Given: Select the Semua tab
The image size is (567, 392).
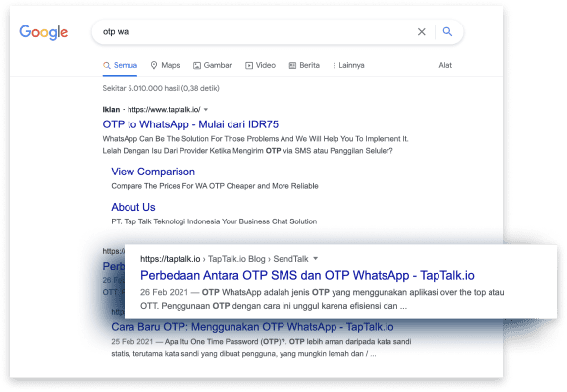Looking at the screenshot, I should 120,65.
